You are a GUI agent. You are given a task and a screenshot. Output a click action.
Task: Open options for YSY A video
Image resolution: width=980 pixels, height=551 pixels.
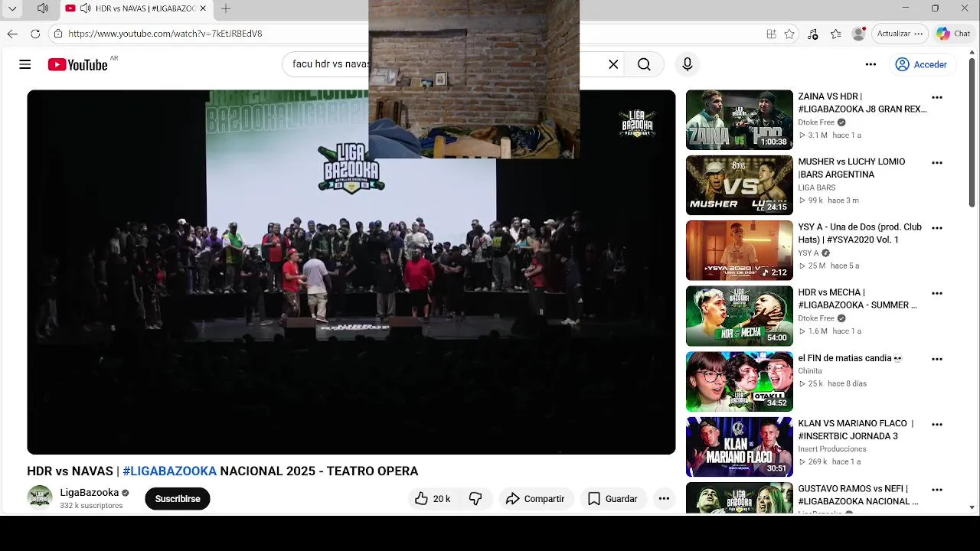937,228
